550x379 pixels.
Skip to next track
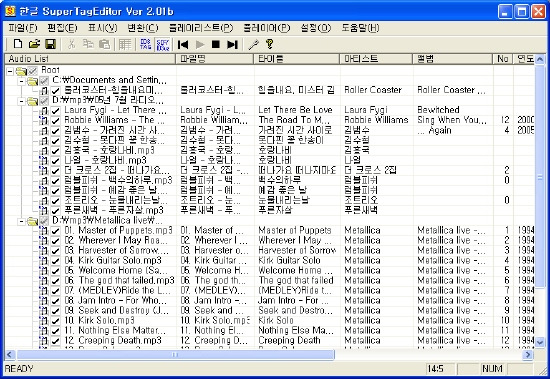[233, 44]
